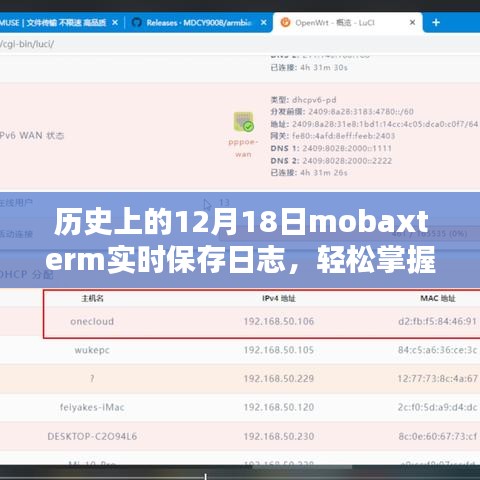
Task: Close the Releases MDCY9008/armbian tab
Action: 264,23
